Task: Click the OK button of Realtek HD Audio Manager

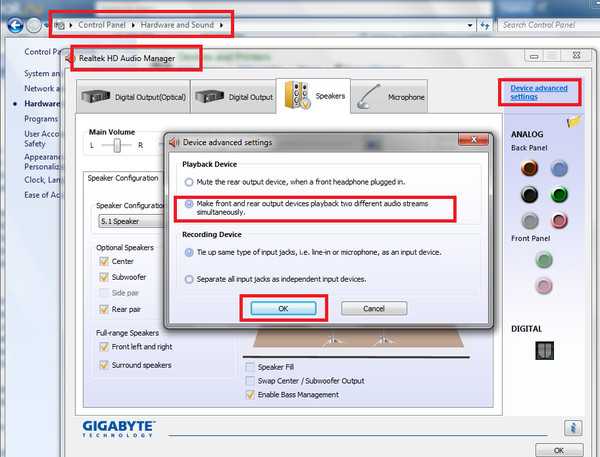Action: 559,450
